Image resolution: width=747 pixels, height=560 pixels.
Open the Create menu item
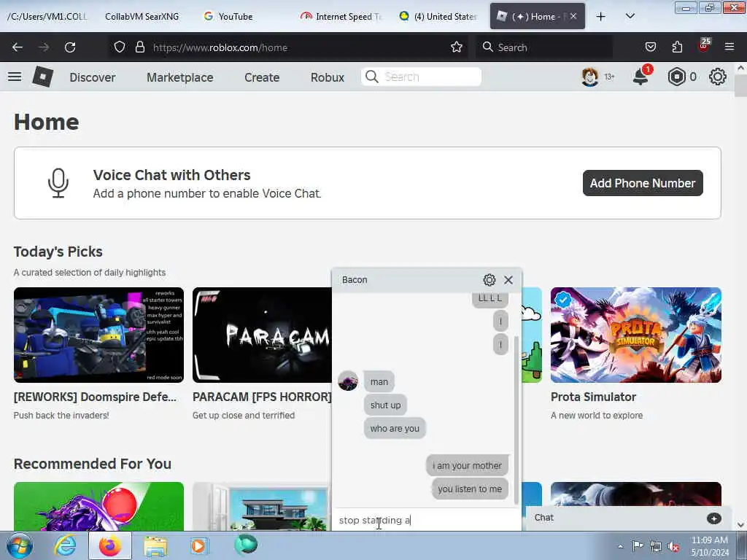click(262, 77)
